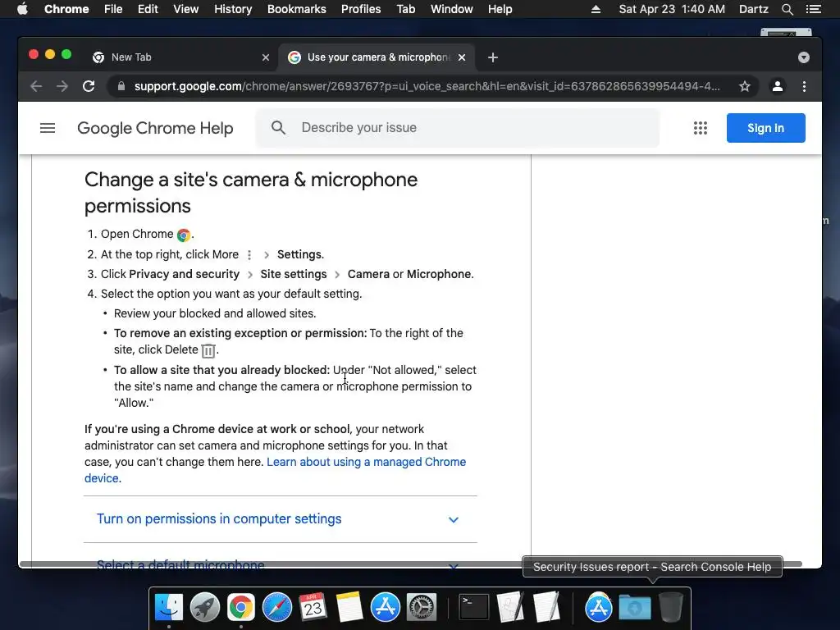Close the New Tab tab
The height and width of the screenshot is (630, 840).
(x=265, y=57)
